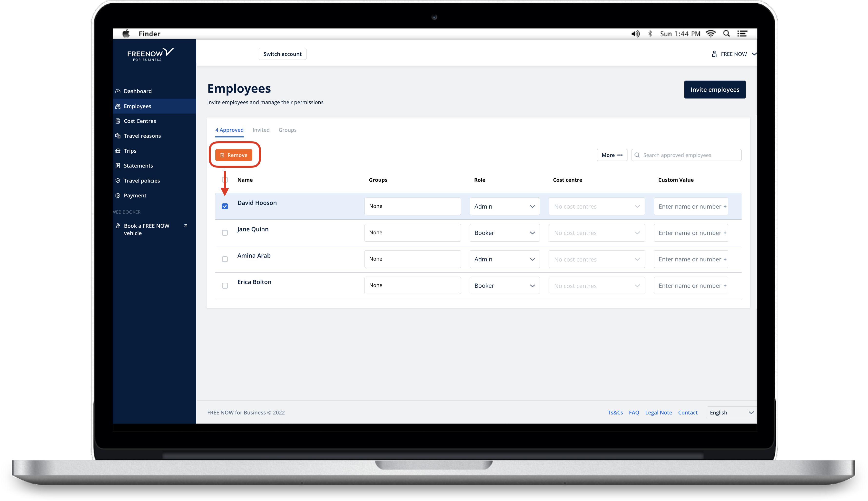This screenshot has height=501, width=868.
Task: Open the Ts&Cs footer link
Action: pyautogui.click(x=615, y=413)
